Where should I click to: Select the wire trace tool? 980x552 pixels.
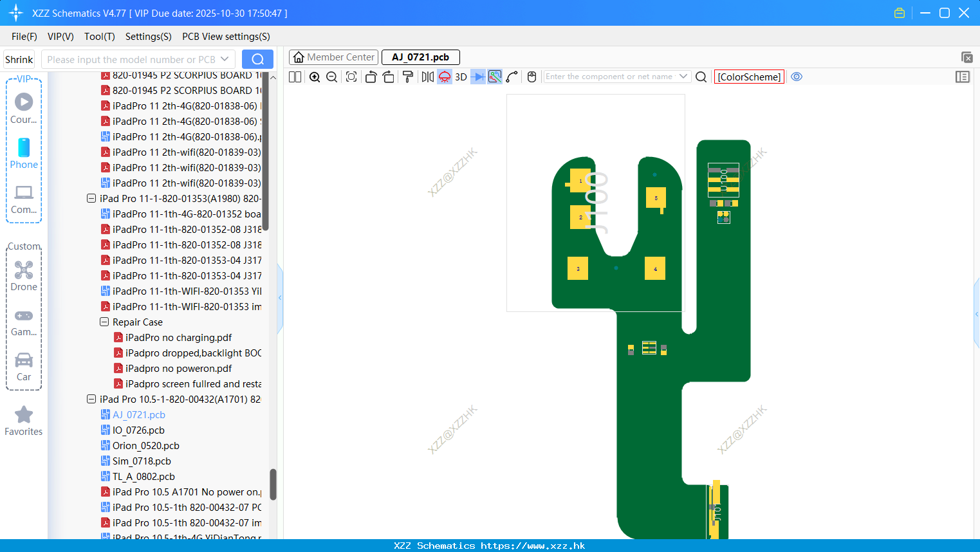(x=512, y=77)
